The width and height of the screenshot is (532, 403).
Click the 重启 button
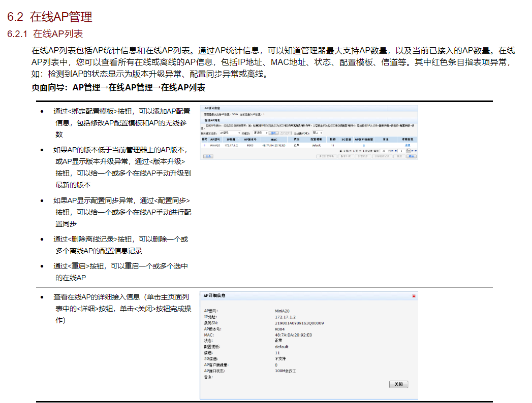(399, 156)
